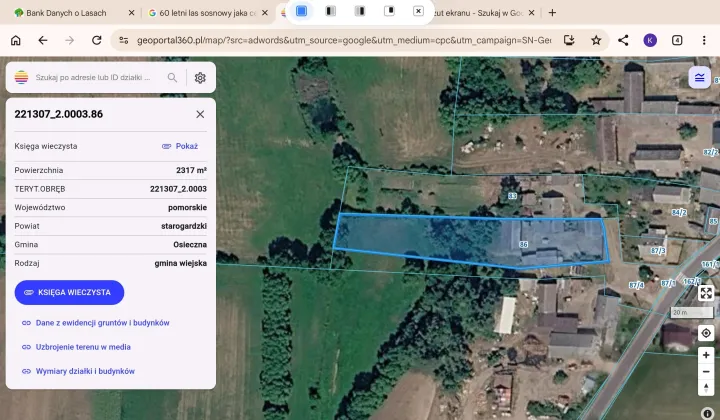Open map info icon at bottom right
Image resolution: width=720 pixels, height=420 pixels.
[x=708, y=413]
